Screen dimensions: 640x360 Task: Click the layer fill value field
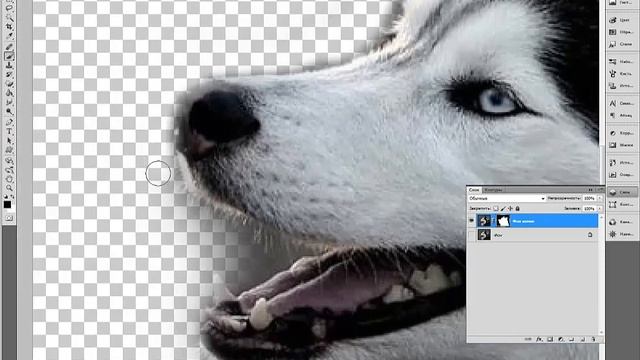[589, 209]
